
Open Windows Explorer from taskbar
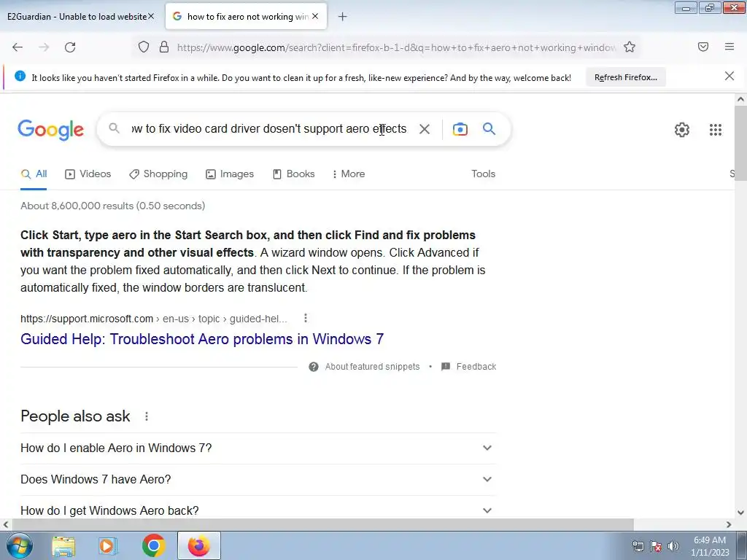coord(63,546)
